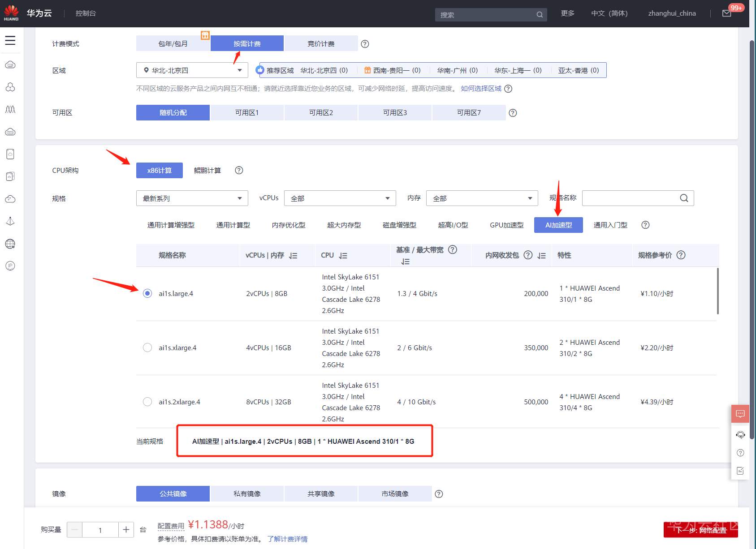This screenshot has width=756, height=549.
Task: Switch to 私有镜像 image tab
Action: tap(247, 493)
